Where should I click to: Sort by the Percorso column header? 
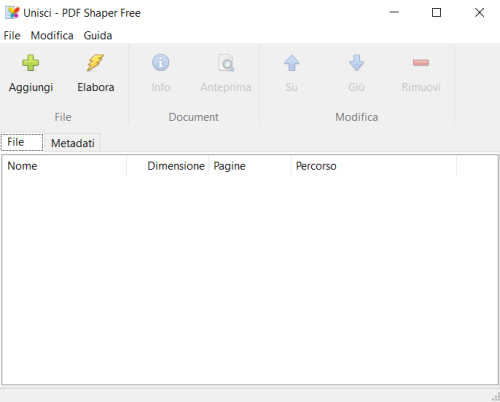374,166
